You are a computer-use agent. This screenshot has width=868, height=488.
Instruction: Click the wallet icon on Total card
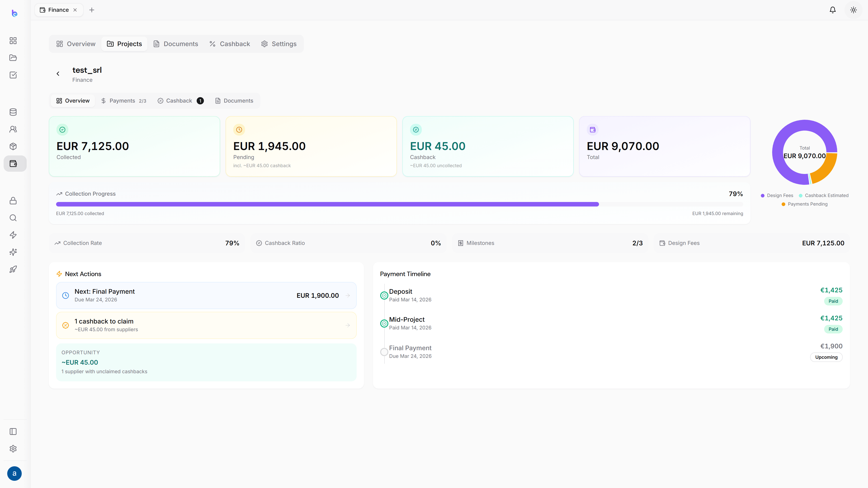click(x=593, y=130)
